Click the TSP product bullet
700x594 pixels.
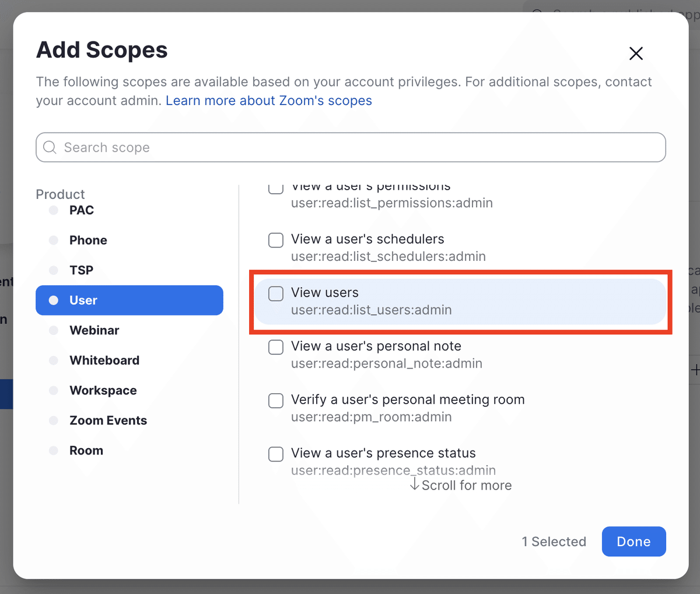[54, 270]
